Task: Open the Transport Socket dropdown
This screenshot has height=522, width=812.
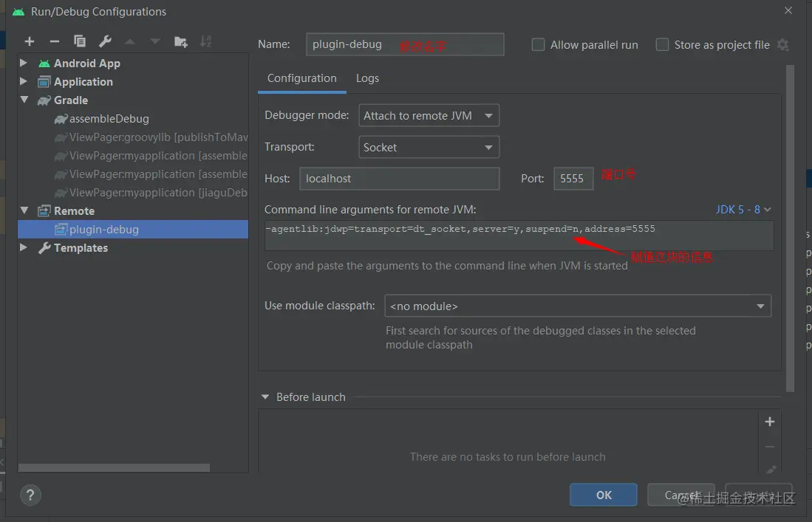Action: 429,147
